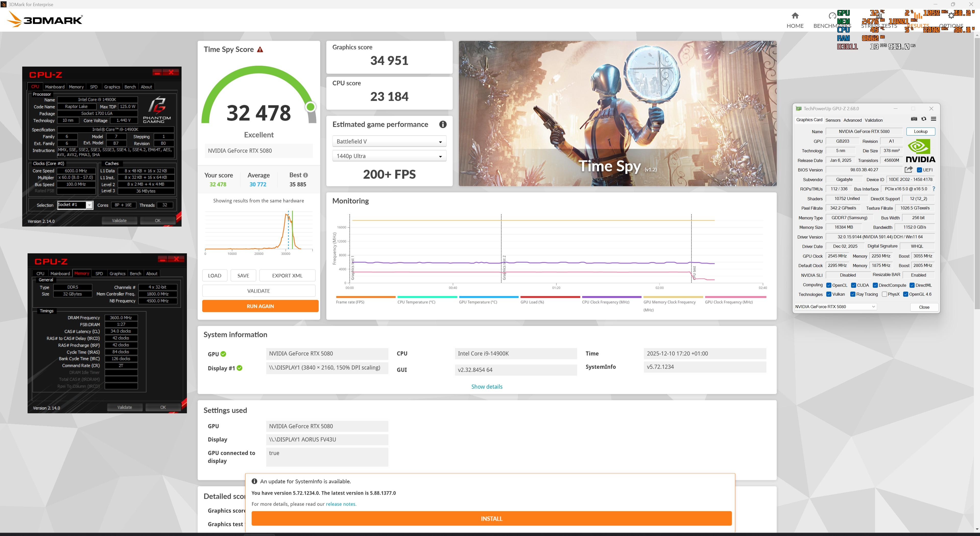Click the GPU-Z refresh icon
The height and width of the screenshot is (536, 980).
[924, 119]
